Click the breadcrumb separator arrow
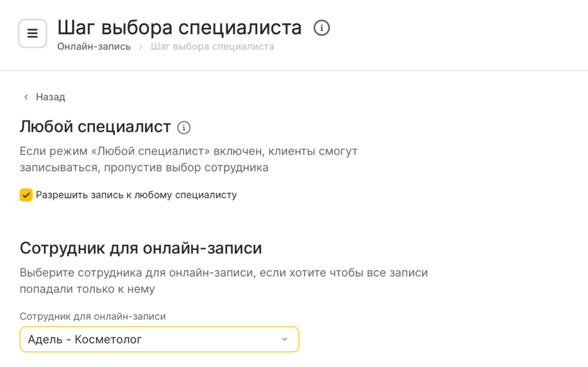Viewport: 588px width, 367px height. (141, 47)
